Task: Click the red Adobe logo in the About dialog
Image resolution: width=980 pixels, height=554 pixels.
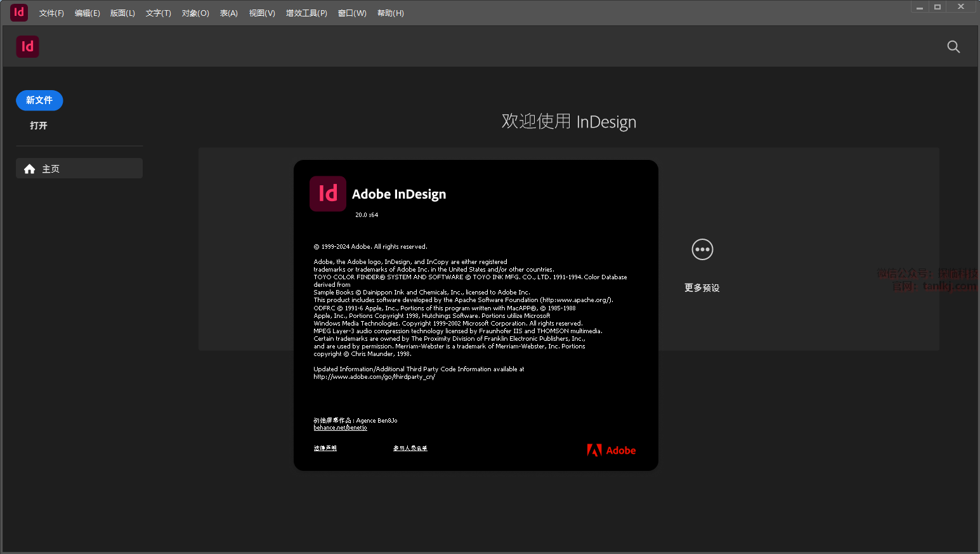Action: coord(611,451)
